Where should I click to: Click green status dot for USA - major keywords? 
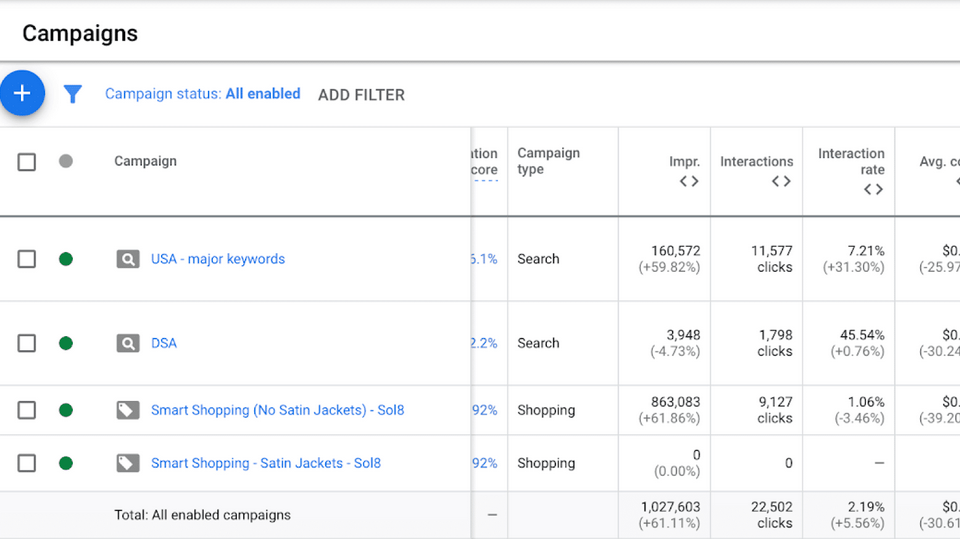click(66, 259)
